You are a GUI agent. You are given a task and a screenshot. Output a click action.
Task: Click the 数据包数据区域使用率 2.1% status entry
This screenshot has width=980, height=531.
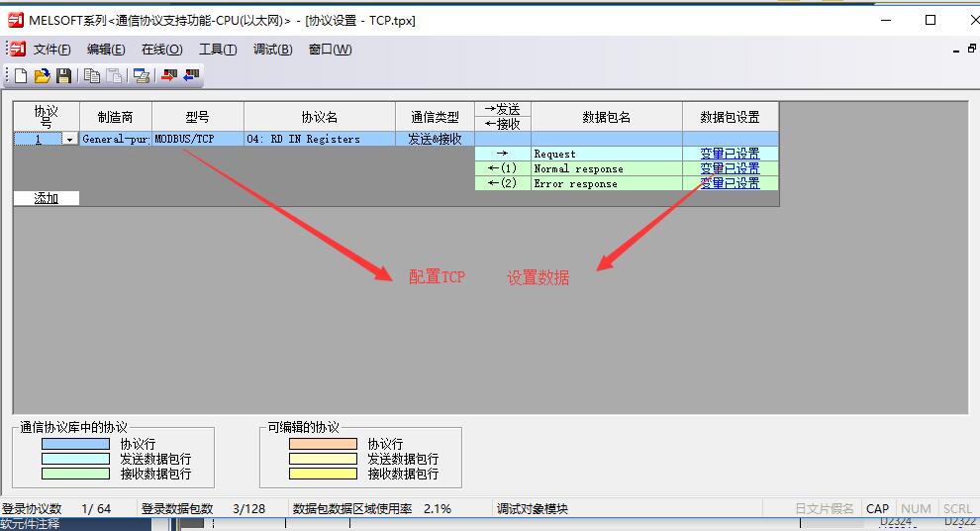click(372, 508)
